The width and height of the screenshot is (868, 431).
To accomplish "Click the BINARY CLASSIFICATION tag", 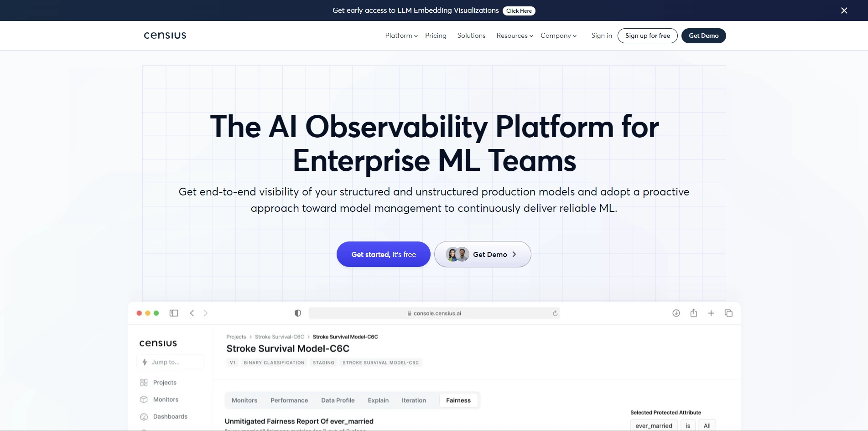I will [x=274, y=363].
